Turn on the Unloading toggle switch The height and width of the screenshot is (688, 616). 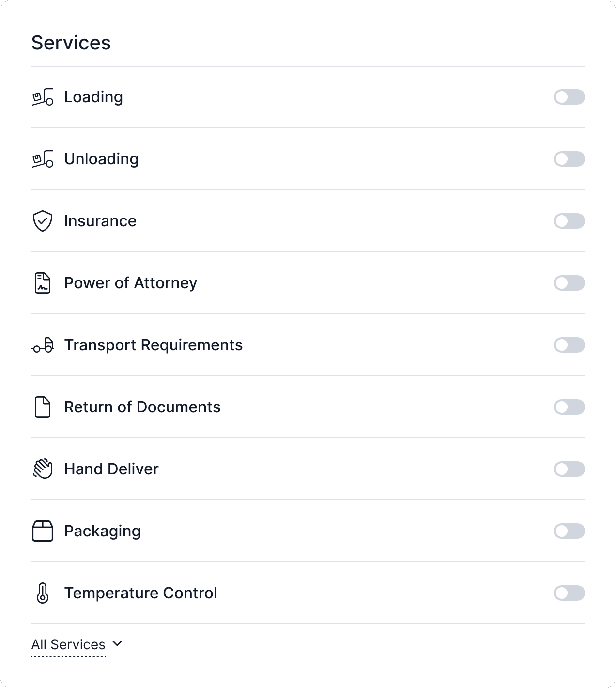[570, 159]
